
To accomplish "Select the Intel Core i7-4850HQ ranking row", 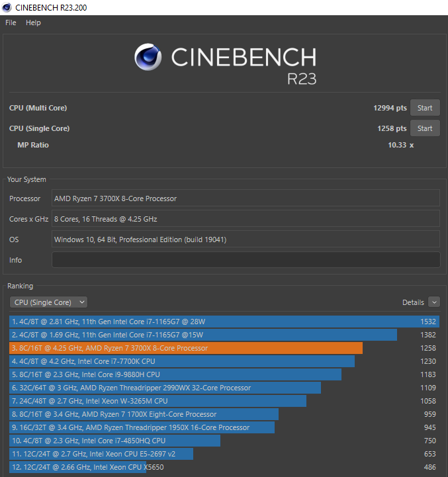I will click(x=224, y=441).
